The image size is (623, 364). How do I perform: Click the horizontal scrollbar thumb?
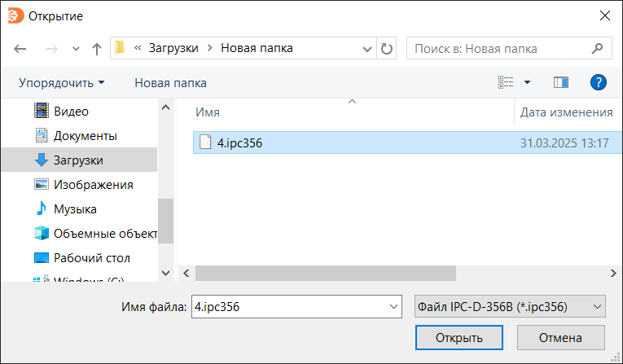[x=326, y=274]
